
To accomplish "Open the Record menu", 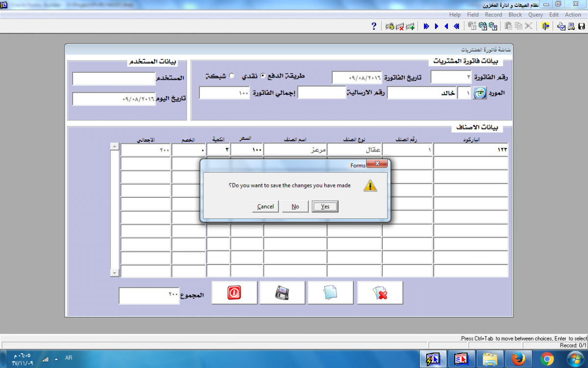I will coord(493,15).
